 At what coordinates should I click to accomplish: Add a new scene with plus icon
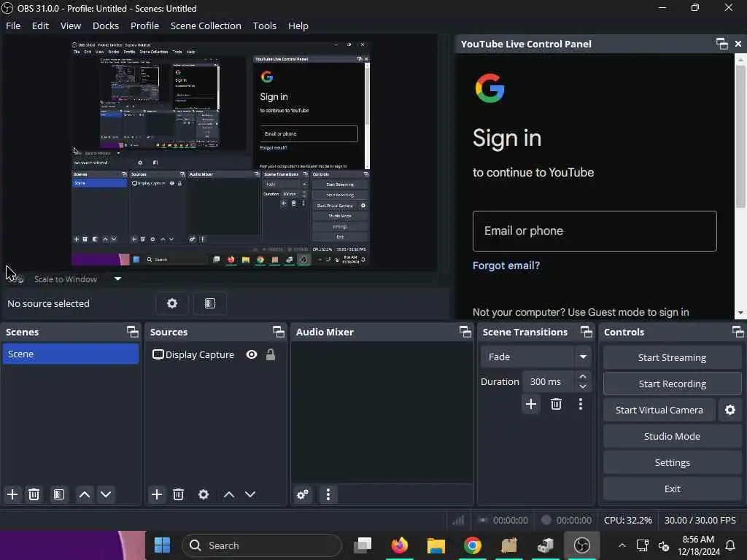tap(12, 494)
